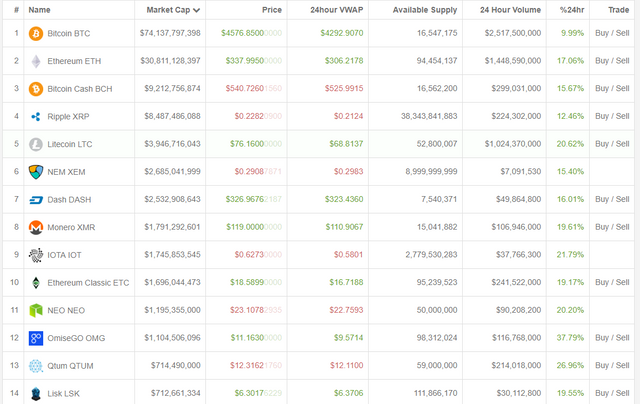
Task: Open Buy / Sell for Monero XMR
Action: [612, 227]
